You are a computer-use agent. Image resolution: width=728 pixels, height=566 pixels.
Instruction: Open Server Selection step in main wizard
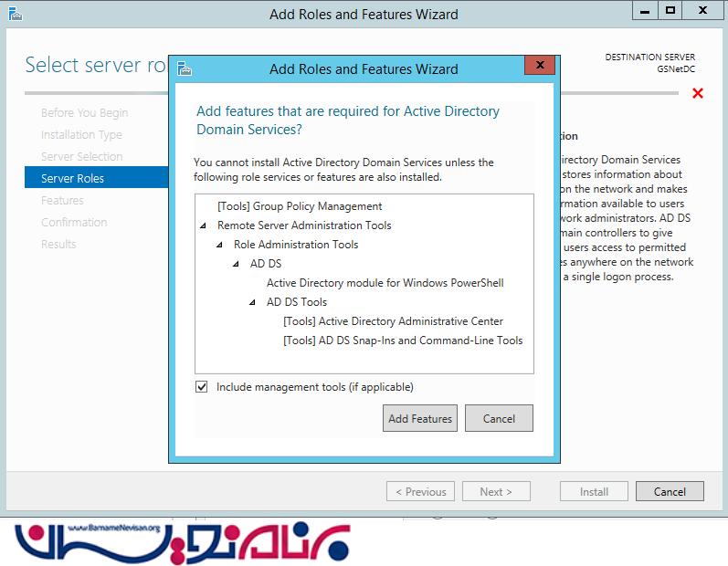[81, 156]
